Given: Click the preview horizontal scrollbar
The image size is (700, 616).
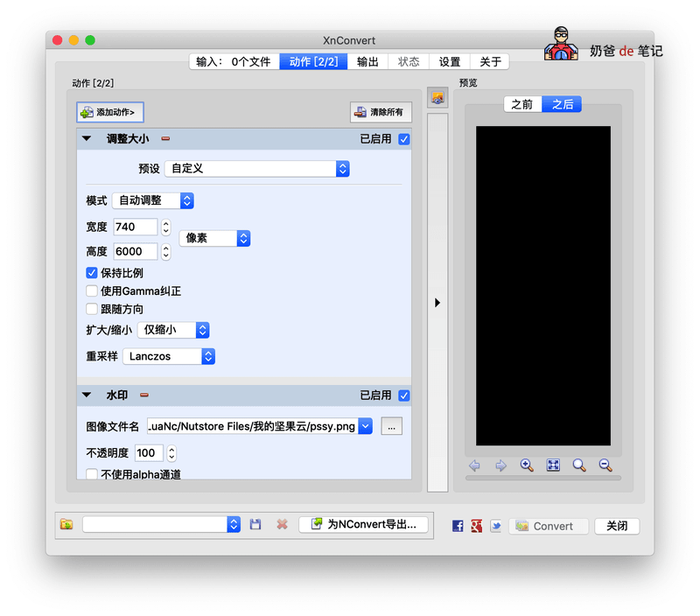Looking at the screenshot, I should coord(543,478).
